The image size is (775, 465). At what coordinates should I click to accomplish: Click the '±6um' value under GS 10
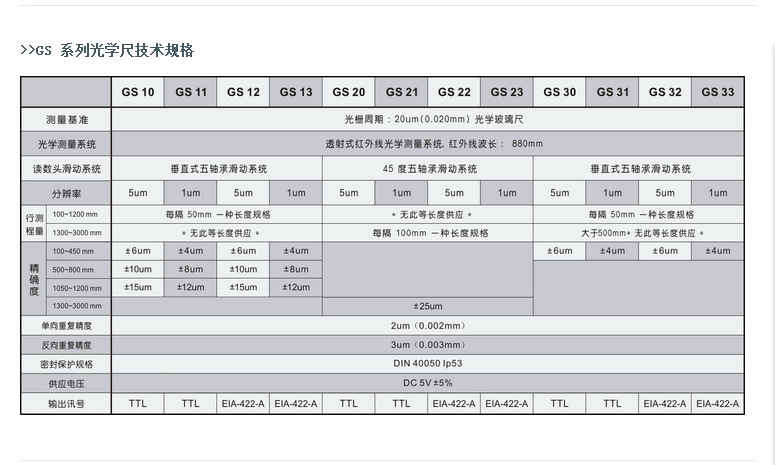(x=138, y=251)
